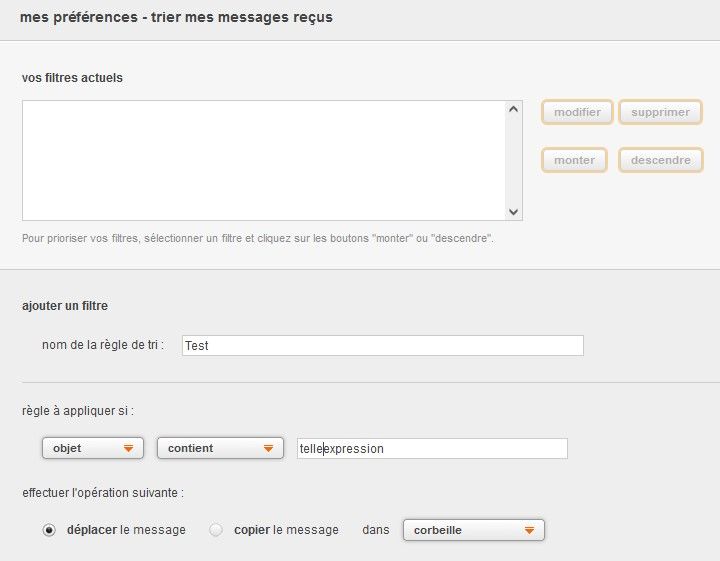Hit the monter button to raise filter
The image size is (720, 561).
(x=574, y=160)
